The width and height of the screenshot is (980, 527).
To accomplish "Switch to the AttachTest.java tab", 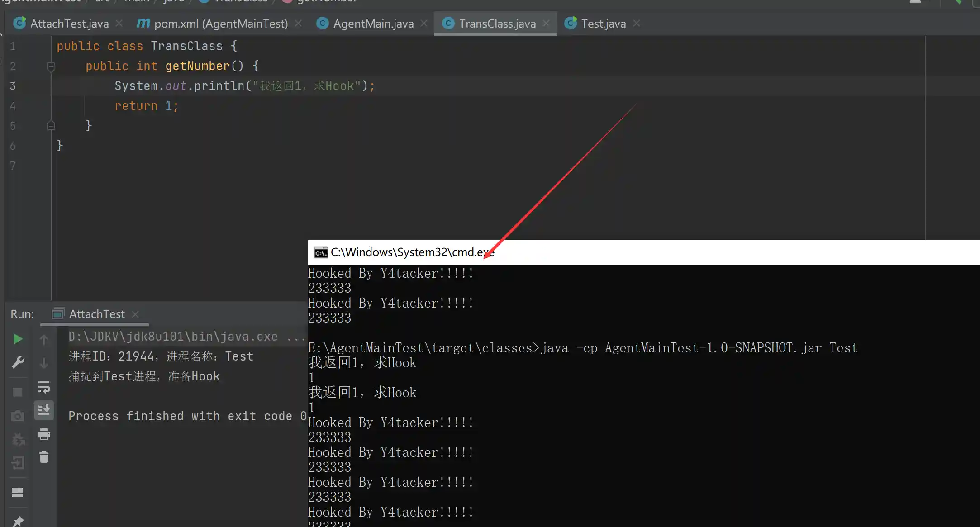I will (69, 24).
